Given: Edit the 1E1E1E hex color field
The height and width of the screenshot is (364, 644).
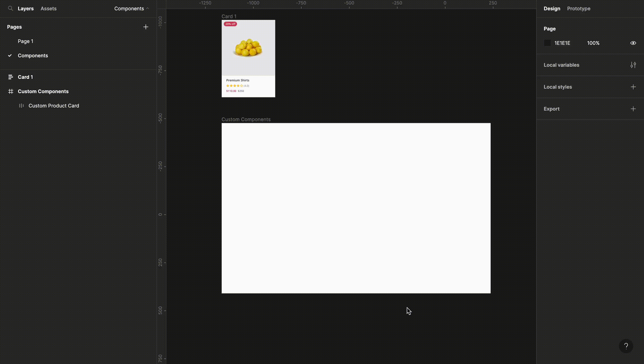Looking at the screenshot, I should pos(562,43).
